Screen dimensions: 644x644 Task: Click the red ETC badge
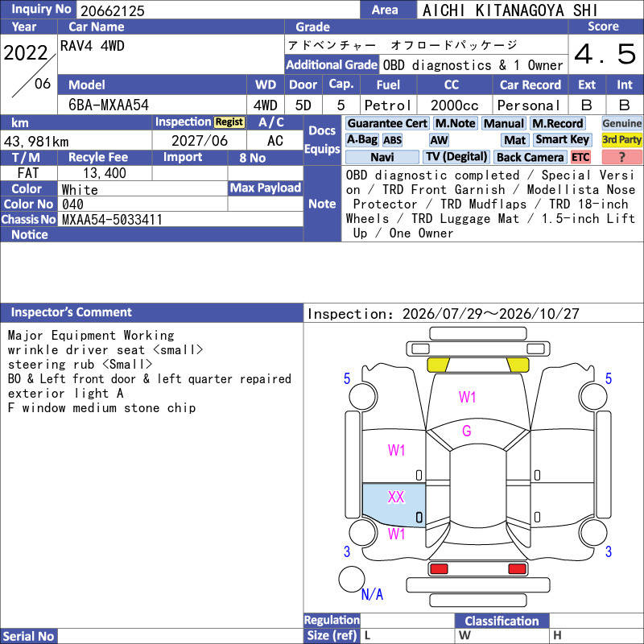[x=580, y=157]
